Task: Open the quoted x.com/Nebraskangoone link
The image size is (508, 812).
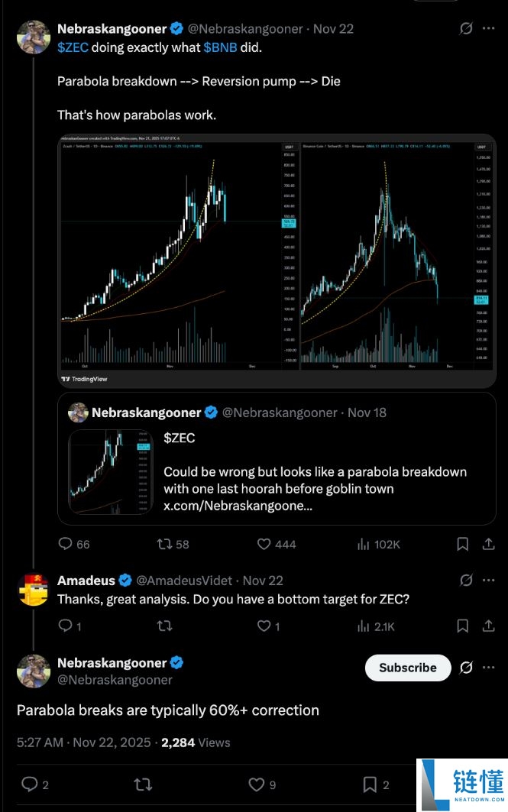Action: coord(238,506)
